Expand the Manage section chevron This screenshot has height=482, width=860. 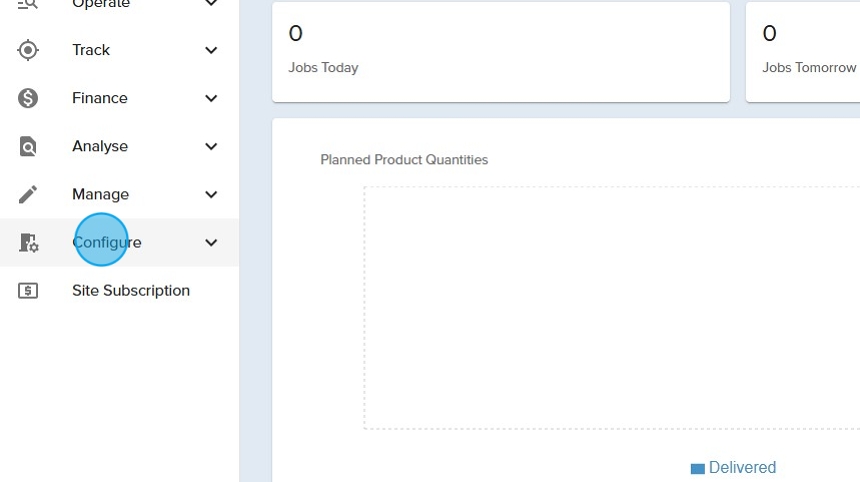coord(211,194)
